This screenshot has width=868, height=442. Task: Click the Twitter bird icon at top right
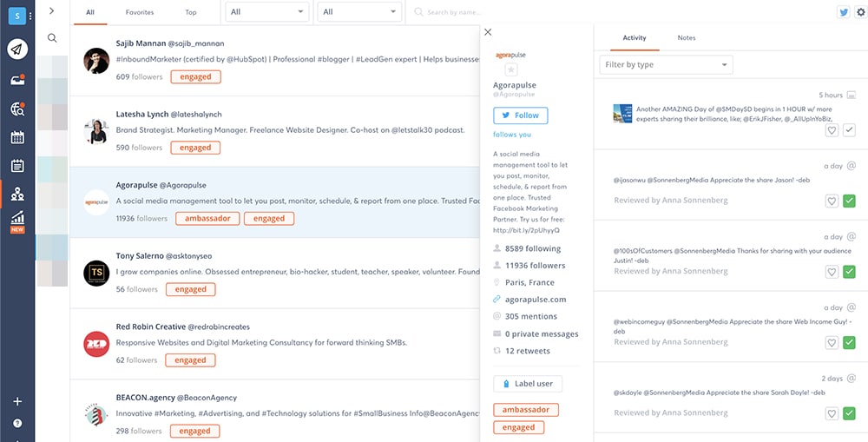pos(843,12)
